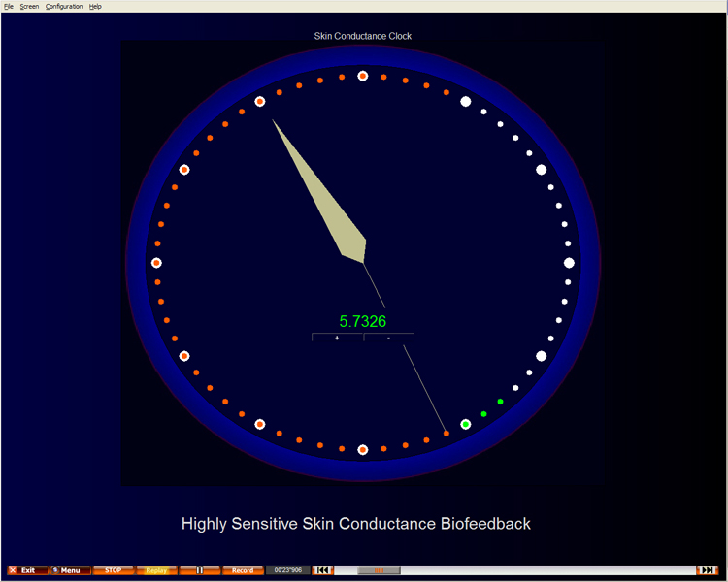This screenshot has width=728, height=582.
Task: Pause the session with the pause button
Action: (200, 570)
